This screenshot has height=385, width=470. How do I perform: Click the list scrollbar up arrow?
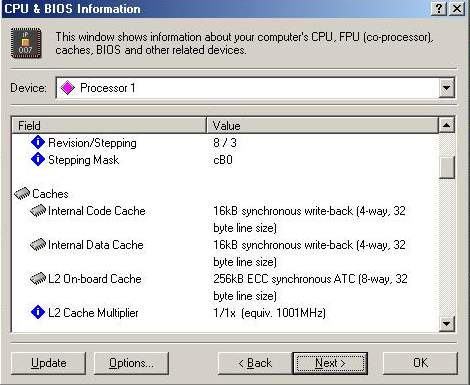tap(446, 125)
